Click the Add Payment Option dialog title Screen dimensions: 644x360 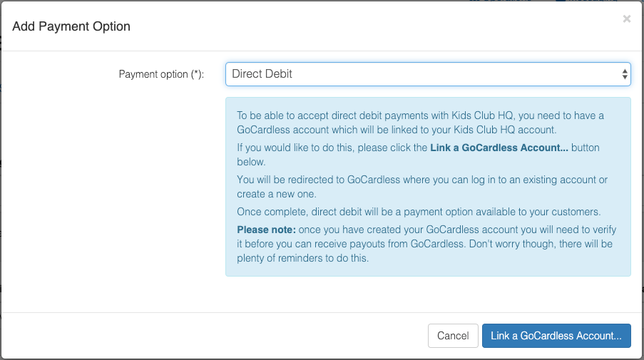pos(71,26)
